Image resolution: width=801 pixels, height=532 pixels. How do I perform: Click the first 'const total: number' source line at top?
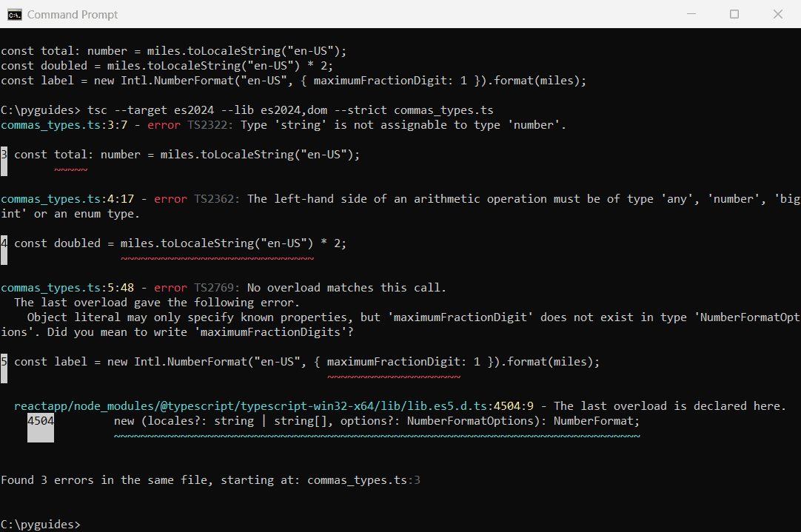[174, 51]
